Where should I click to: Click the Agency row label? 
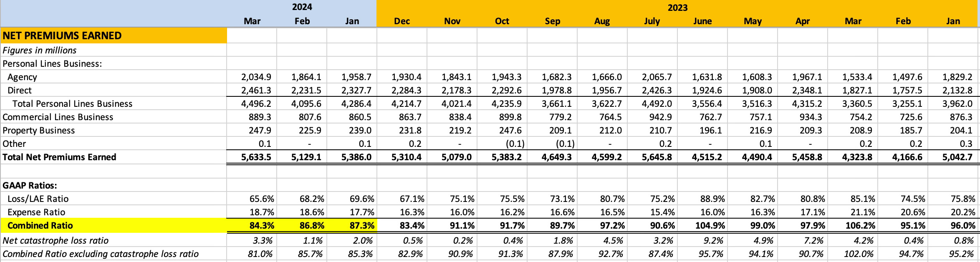22,77
